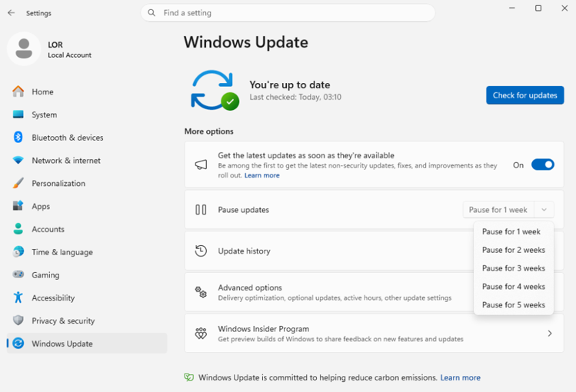
Task: Select Windows Update in sidebar
Action: 87,344
